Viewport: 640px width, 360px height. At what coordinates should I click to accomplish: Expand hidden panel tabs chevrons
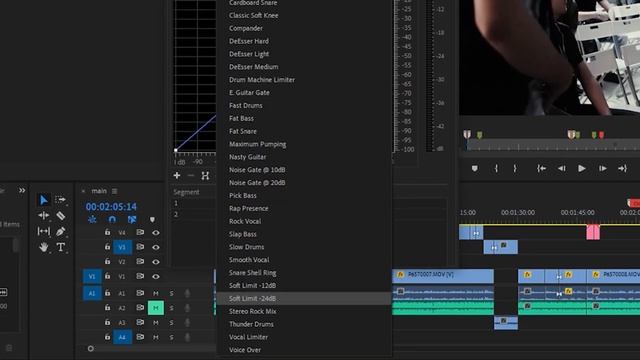(22, 191)
